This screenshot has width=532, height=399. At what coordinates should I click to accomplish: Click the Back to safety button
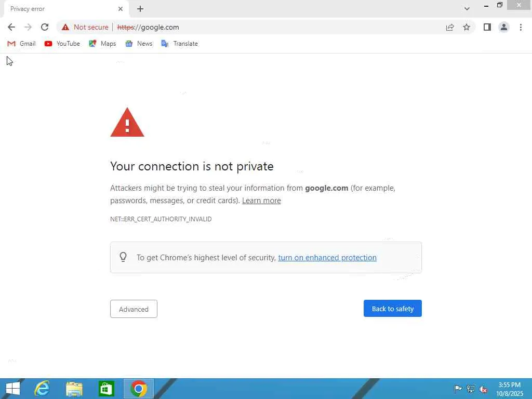393,309
